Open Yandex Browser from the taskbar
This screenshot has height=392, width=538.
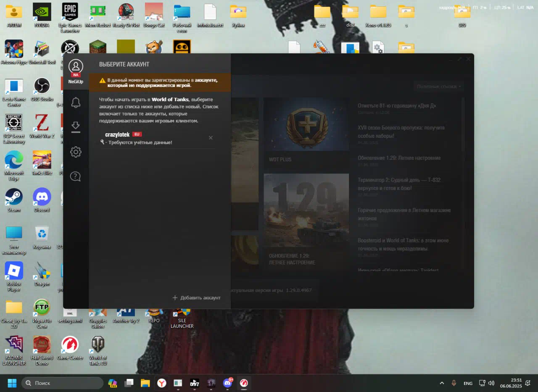(x=161, y=383)
